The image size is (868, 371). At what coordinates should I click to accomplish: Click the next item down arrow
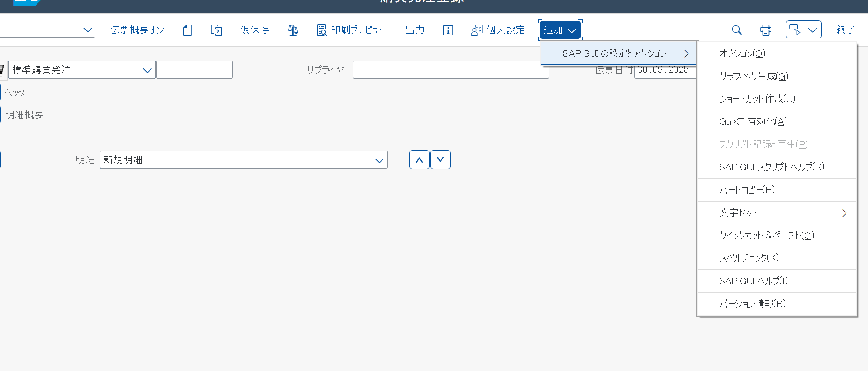point(441,160)
